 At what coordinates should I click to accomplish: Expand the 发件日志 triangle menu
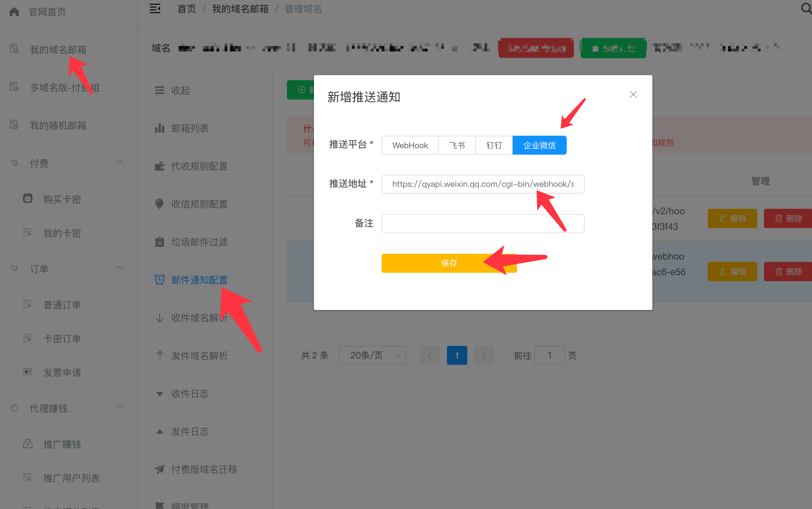[x=160, y=431]
